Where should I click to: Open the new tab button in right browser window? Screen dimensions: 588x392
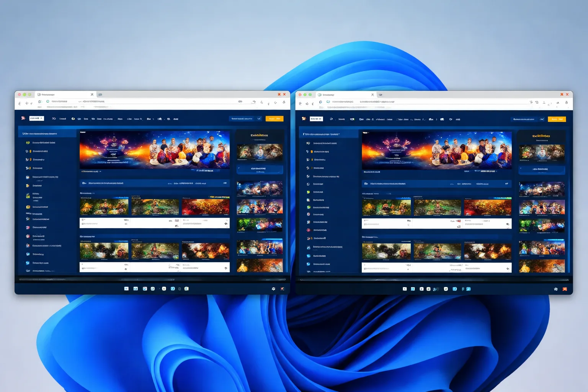coord(381,95)
